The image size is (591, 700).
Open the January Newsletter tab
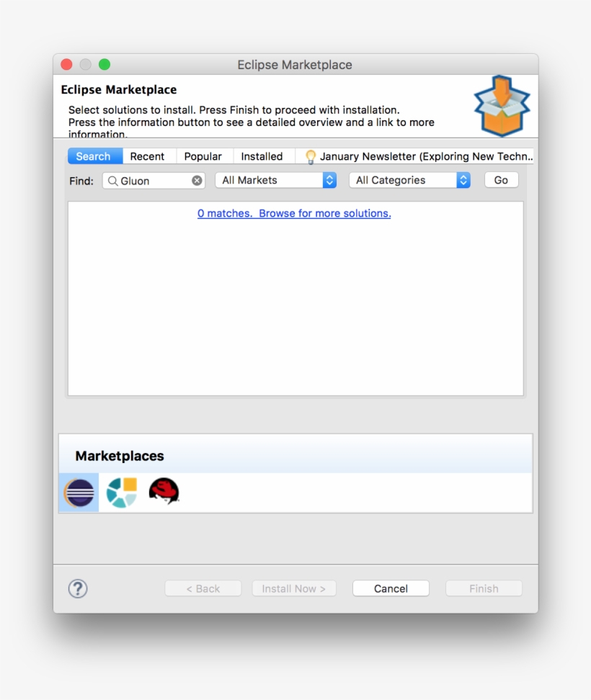pyautogui.click(x=414, y=156)
